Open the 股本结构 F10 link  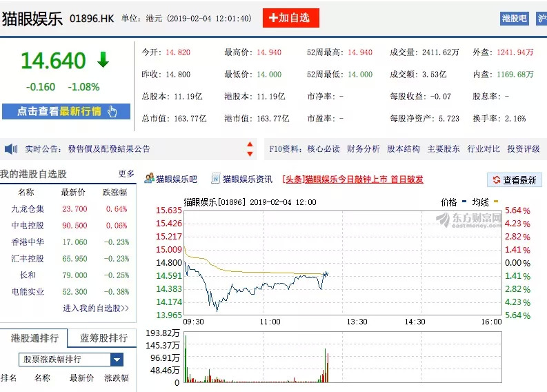[x=404, y=149]
